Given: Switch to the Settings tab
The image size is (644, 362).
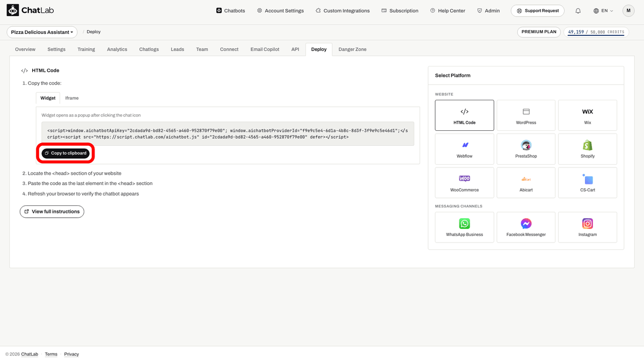Looking at the screenshot, I should (x=56, y=49).
